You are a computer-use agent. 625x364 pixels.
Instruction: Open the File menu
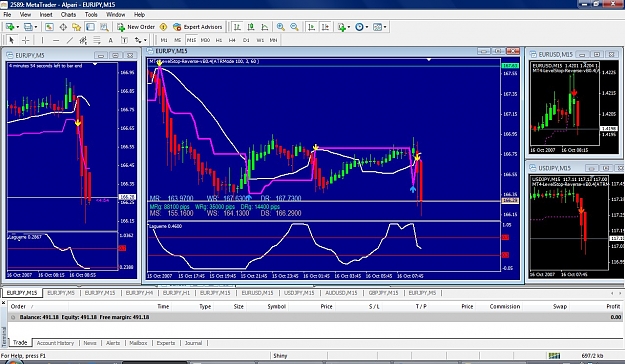(x=7, y=14)
